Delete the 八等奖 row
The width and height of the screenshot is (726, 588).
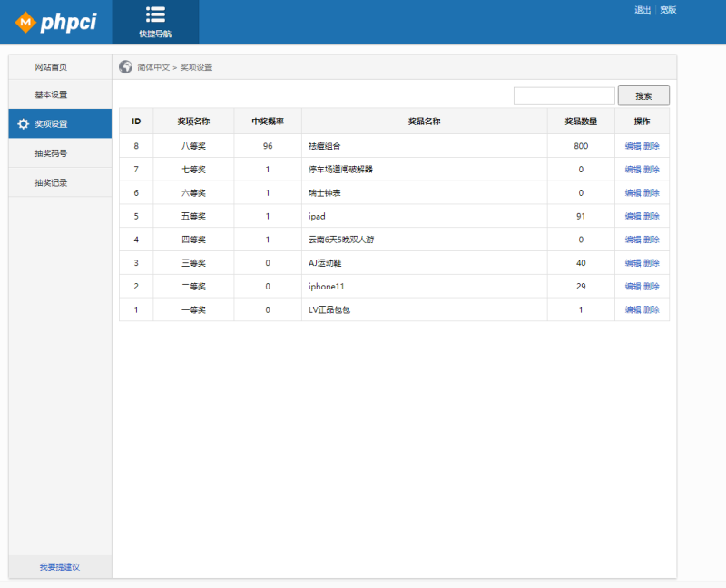[652, 146]
